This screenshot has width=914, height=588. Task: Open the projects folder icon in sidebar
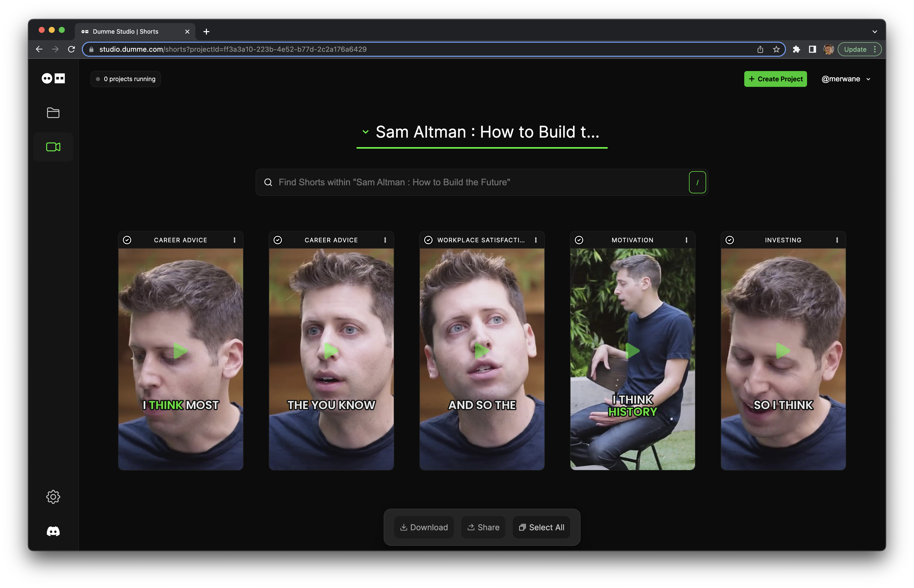(53, 113)
